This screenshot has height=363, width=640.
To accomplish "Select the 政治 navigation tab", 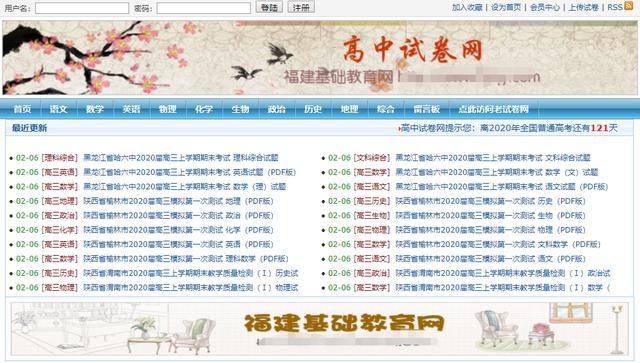I will coord(276,109).
